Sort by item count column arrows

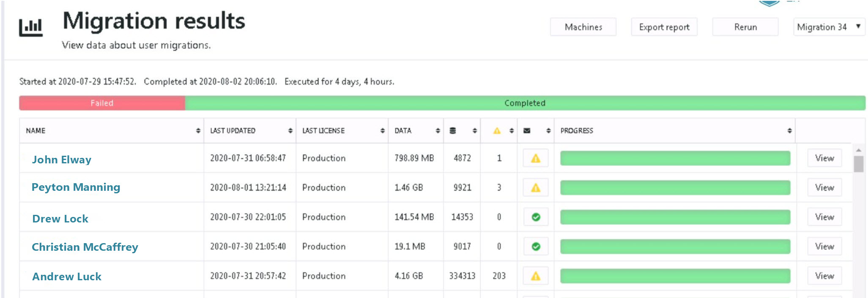point(474,131)
